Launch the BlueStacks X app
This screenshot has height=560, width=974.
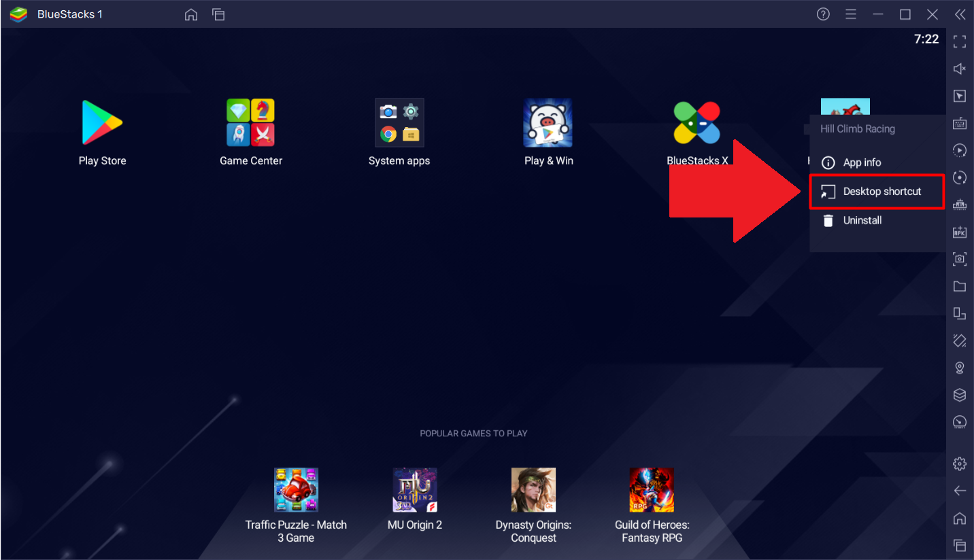tap(696, 122)
